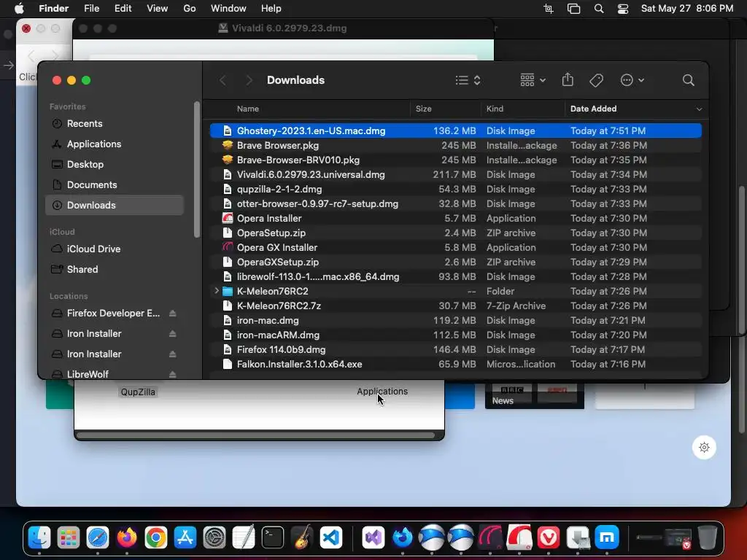
Task: Toggle sort direction chevron on Date Added
Action: coord(699,109)
